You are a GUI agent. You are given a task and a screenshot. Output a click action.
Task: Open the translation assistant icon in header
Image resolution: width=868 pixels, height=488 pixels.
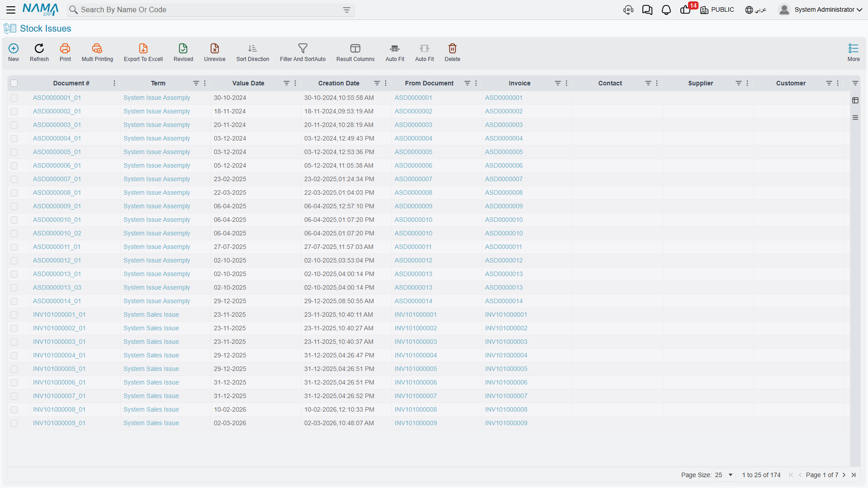click(628, 10)
